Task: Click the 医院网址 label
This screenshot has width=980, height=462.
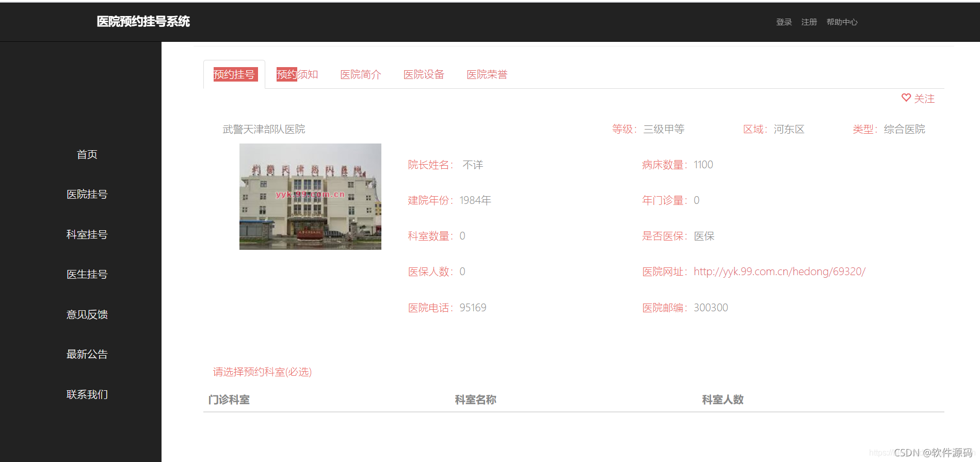Action: click(x=665, y=272)
